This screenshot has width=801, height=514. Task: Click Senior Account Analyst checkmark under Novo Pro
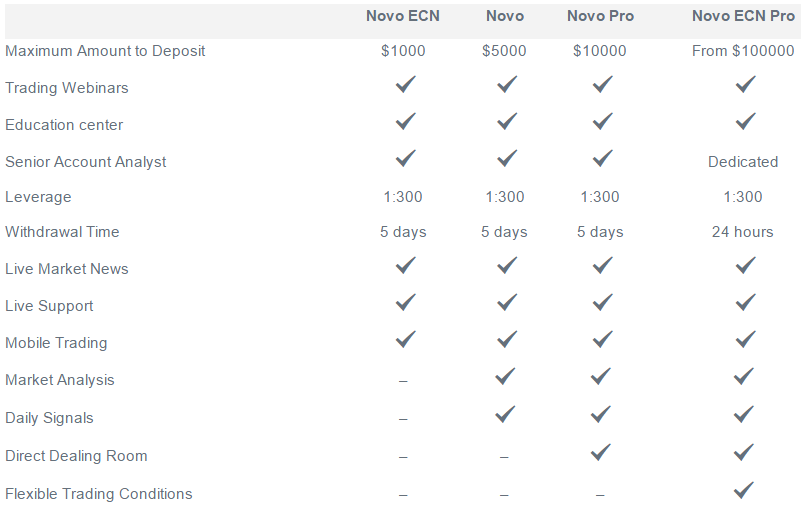tap(602, 158)
